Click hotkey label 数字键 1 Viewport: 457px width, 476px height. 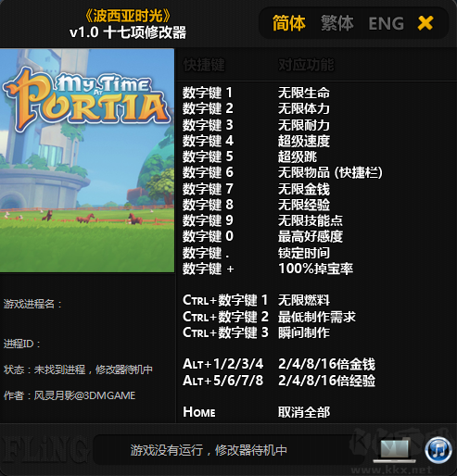[x=208, y=93]
